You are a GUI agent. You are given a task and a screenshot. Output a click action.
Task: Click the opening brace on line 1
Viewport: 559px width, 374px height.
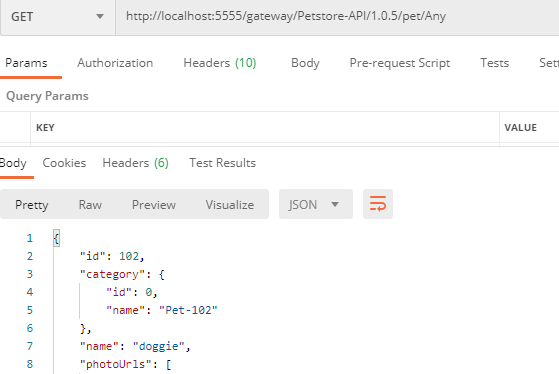pyautogui.click(x=56, y=238)
